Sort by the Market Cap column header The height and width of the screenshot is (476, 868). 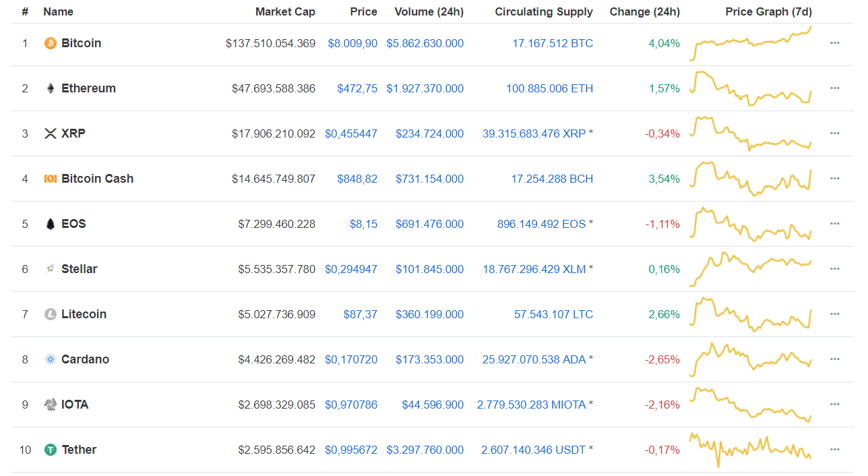click(284, 11)
